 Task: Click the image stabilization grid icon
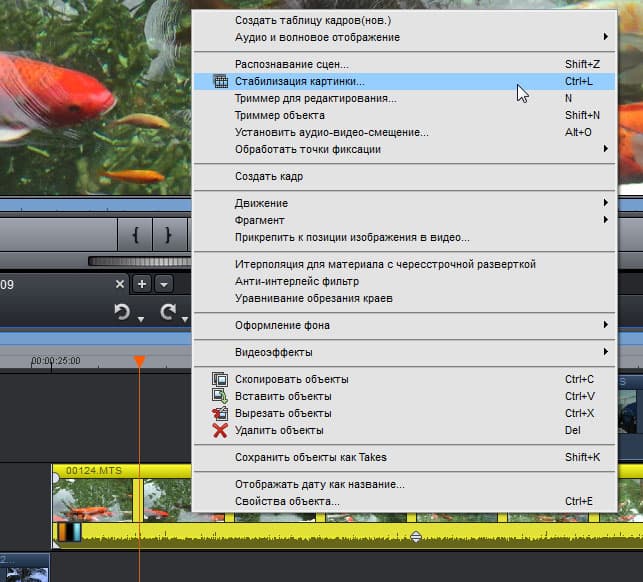point(221,81)
